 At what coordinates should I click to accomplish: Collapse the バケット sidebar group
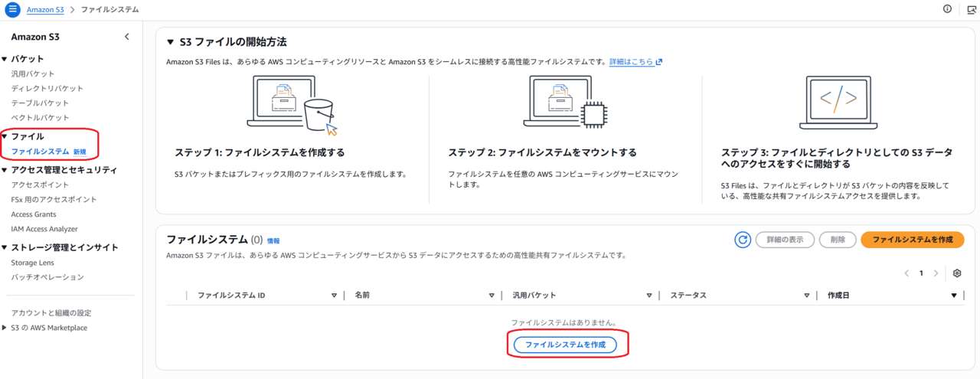[5, 59]
